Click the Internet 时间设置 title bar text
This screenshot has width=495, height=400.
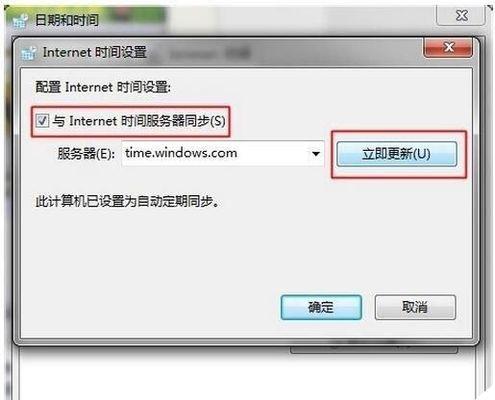(x=95, y=53)
